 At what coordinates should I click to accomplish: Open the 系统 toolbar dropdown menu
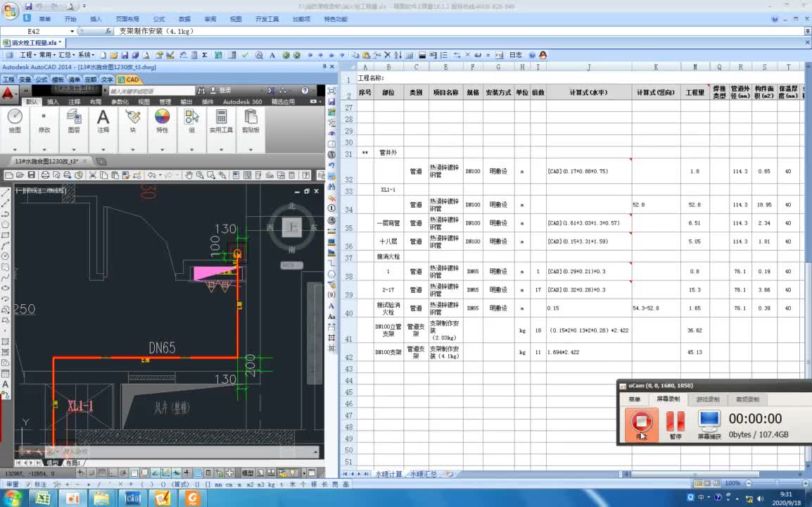click(86, 55)
